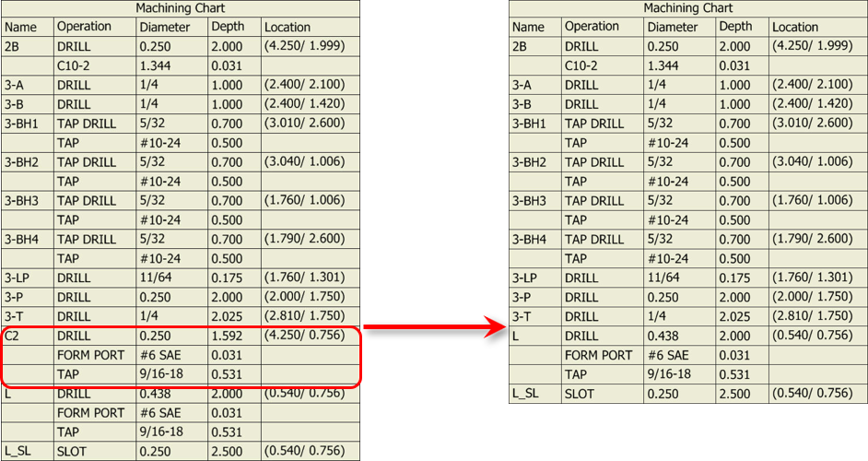Screen dimensions: 868x461
Task: Select the 1.344 diameter in the left table
Action: click(x=157, y=65)
